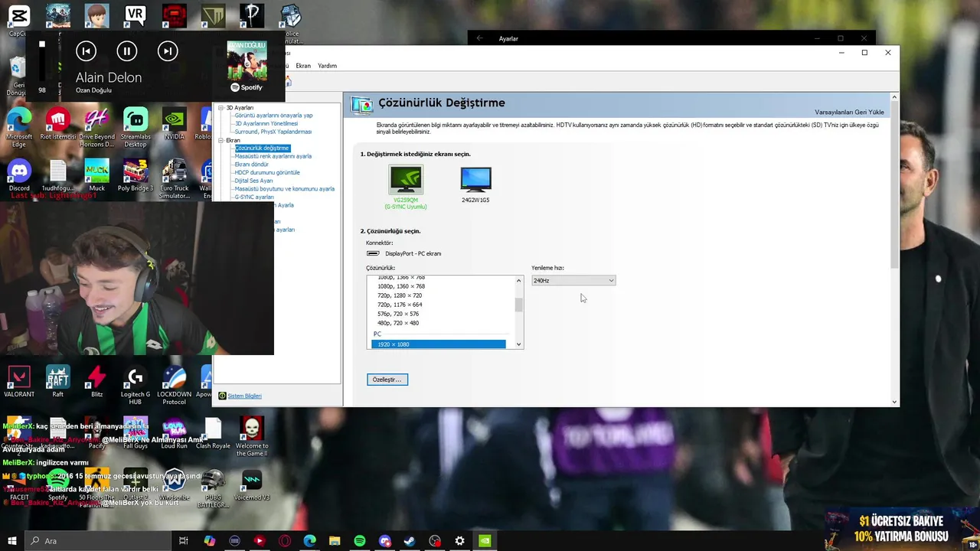This screenshot has width=980, height=551.
Task: Open the Discord desktop icon
Action: pyautogui.click(x=19, y=177)
